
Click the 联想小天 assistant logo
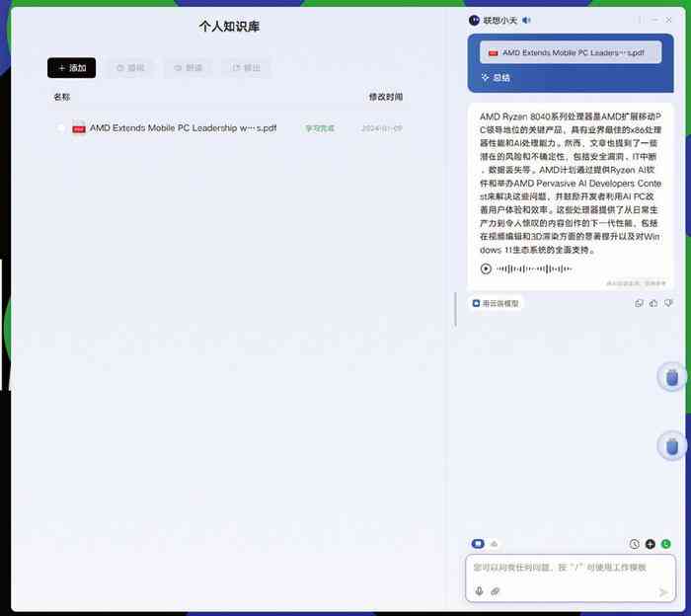[474, 21]
